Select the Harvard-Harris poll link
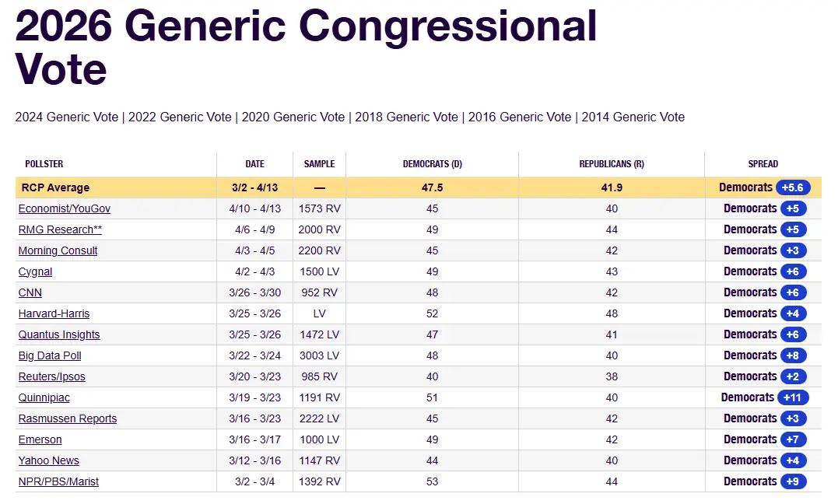Viewport: 838px width, 504px height. [x=54, y=313]
